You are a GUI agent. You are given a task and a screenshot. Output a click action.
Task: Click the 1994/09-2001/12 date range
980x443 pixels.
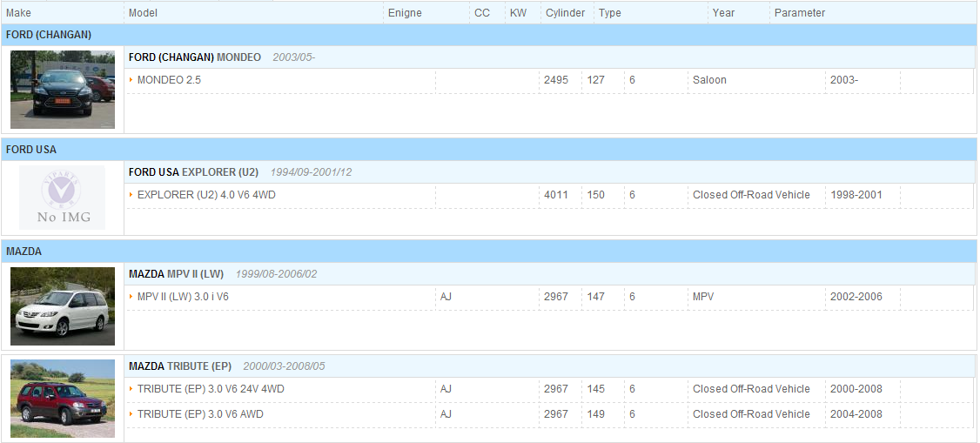311,171
